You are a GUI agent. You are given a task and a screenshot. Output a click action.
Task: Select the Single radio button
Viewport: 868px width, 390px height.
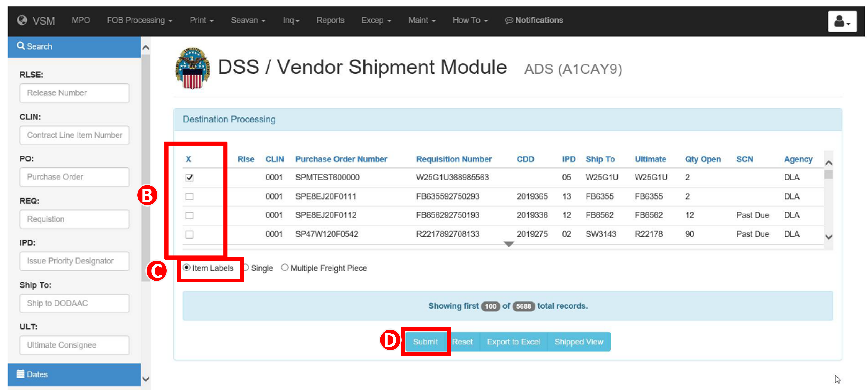click(x=246, y=268)
